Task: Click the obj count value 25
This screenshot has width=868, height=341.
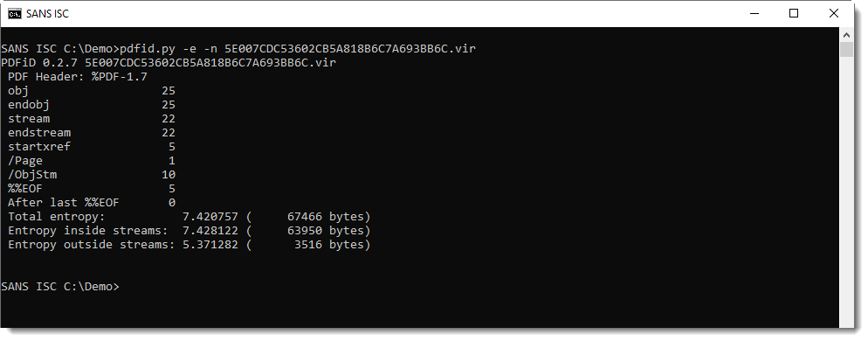Action: [169, 90]
